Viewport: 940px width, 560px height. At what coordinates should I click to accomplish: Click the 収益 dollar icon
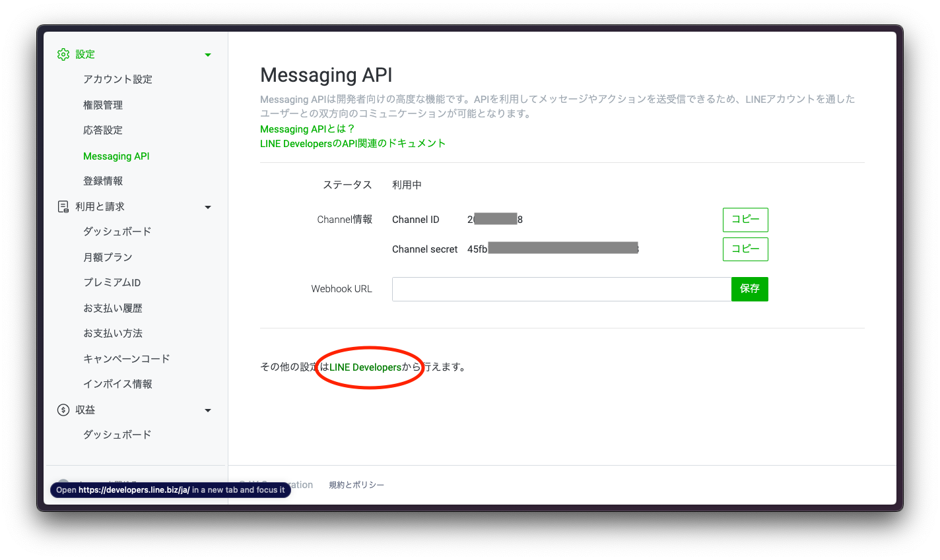(x=63, y=410)
